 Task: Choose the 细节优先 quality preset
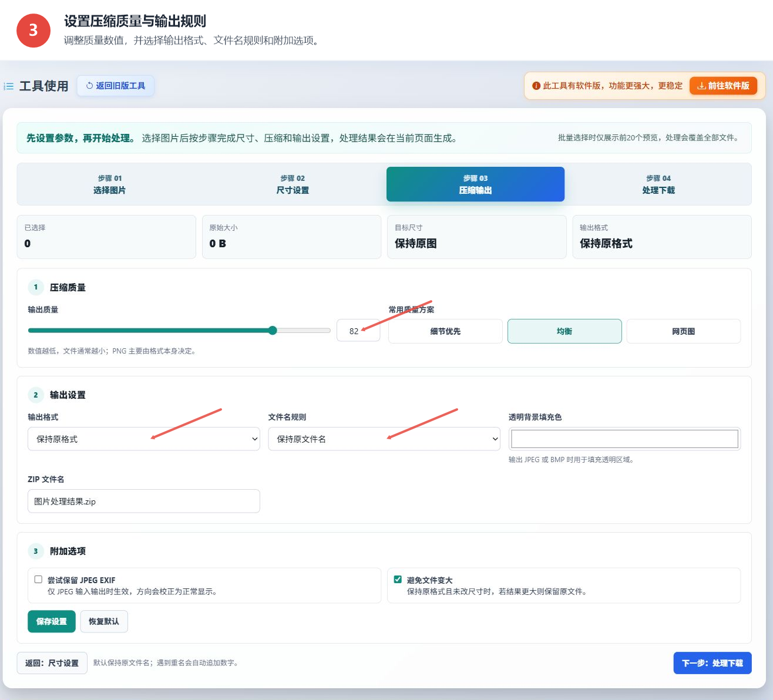[x=445, y=331]
